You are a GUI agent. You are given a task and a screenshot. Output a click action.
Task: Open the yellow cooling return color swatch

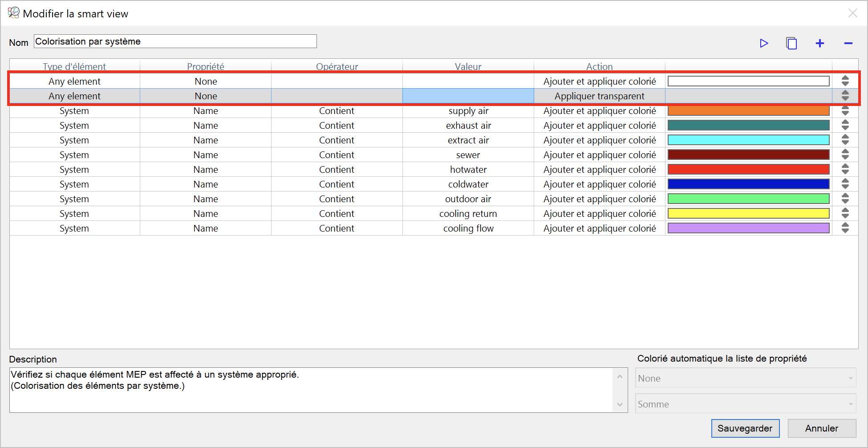[x=749, y=213]
